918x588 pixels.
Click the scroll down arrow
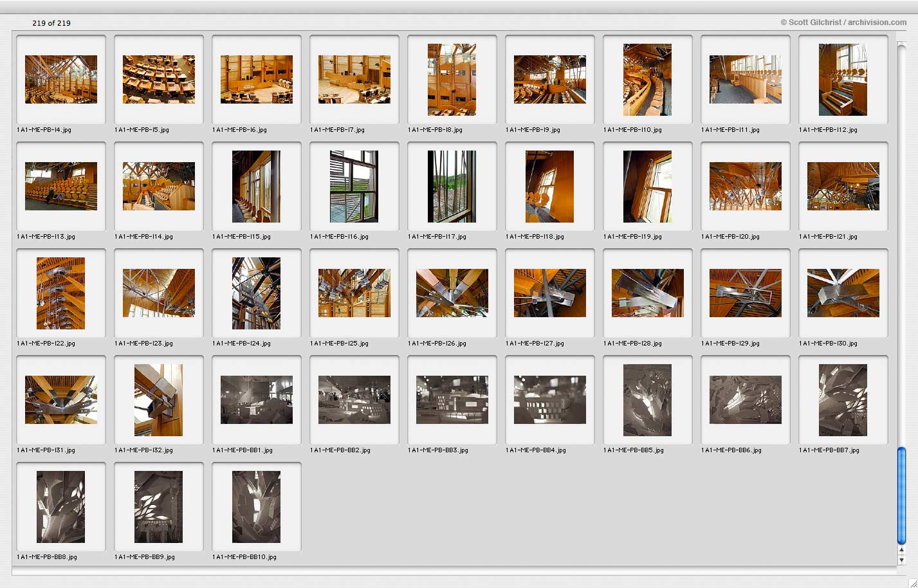point(901,560)
